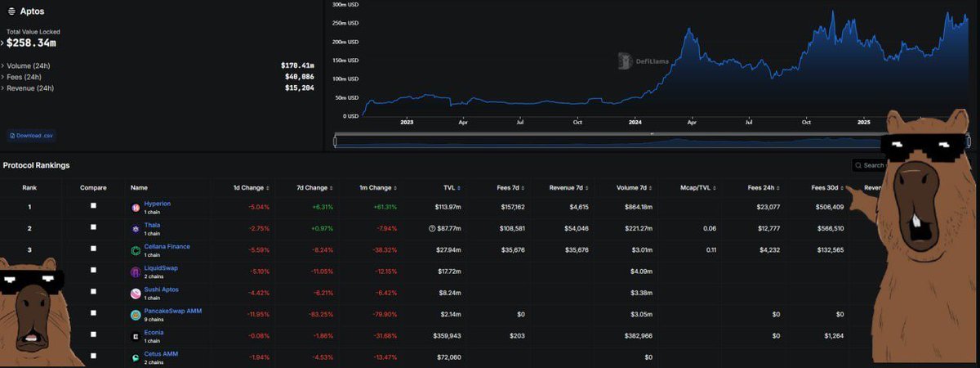The image size is (980, 368).
Task: Click the $258.34m total value locked figure
Action: (x=32, y=43)
